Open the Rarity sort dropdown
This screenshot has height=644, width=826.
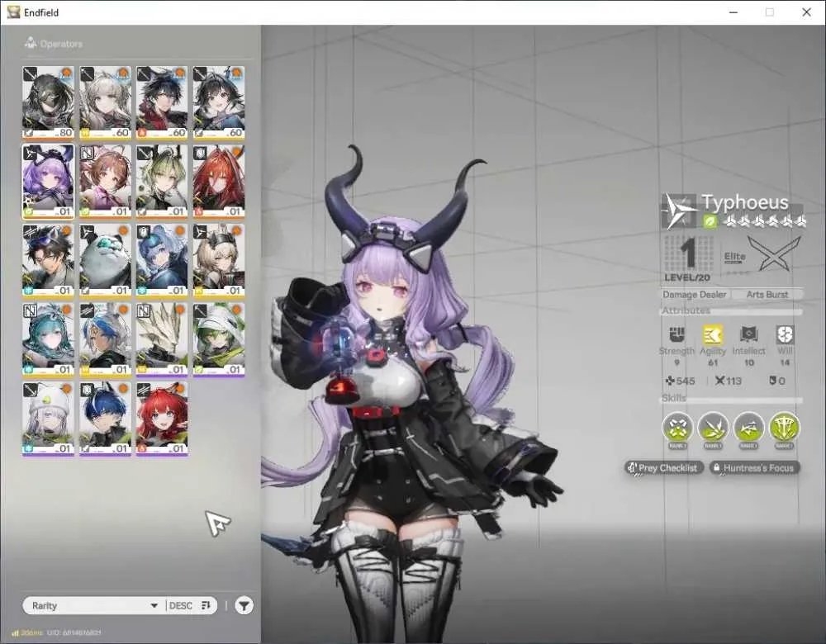coord(94,605)
